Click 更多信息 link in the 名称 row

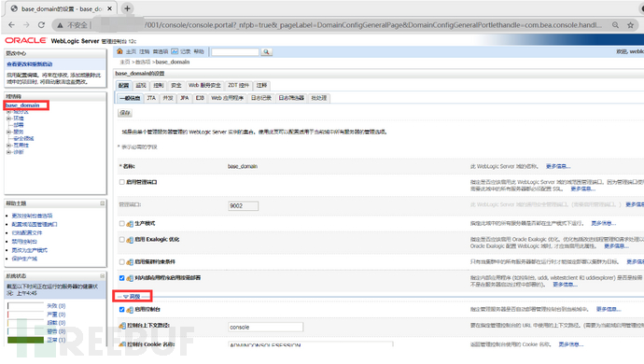pos(558,166)
